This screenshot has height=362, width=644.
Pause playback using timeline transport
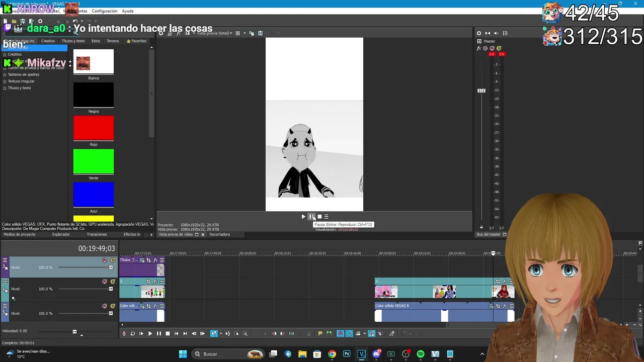(x=158, y=333)
